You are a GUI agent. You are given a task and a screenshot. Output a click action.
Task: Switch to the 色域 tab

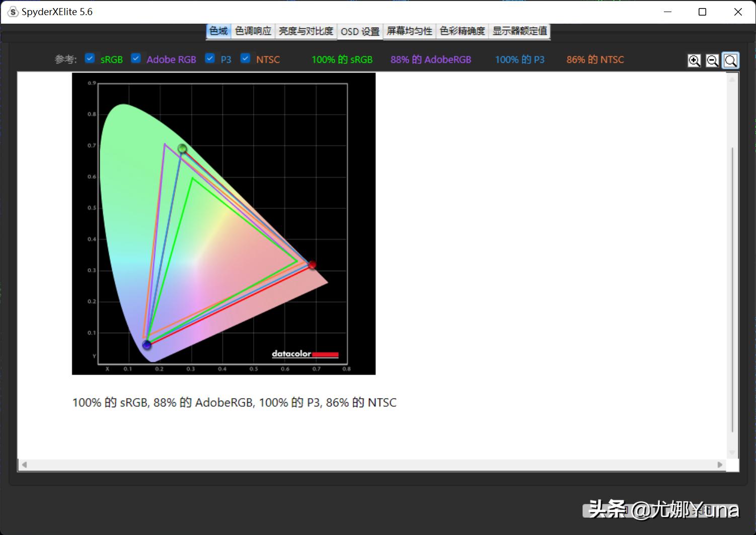tap(218, 31)
